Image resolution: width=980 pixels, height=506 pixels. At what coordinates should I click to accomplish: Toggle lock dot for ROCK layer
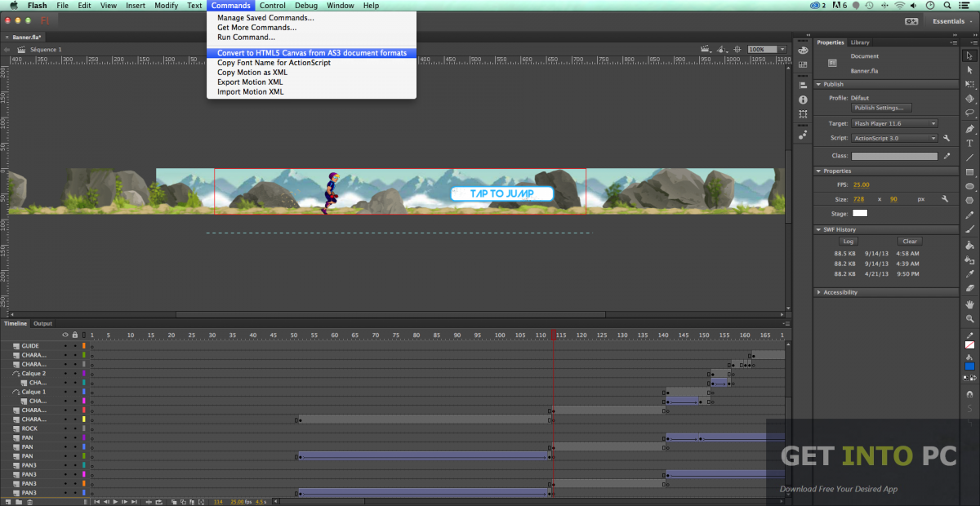pos(74,428)
